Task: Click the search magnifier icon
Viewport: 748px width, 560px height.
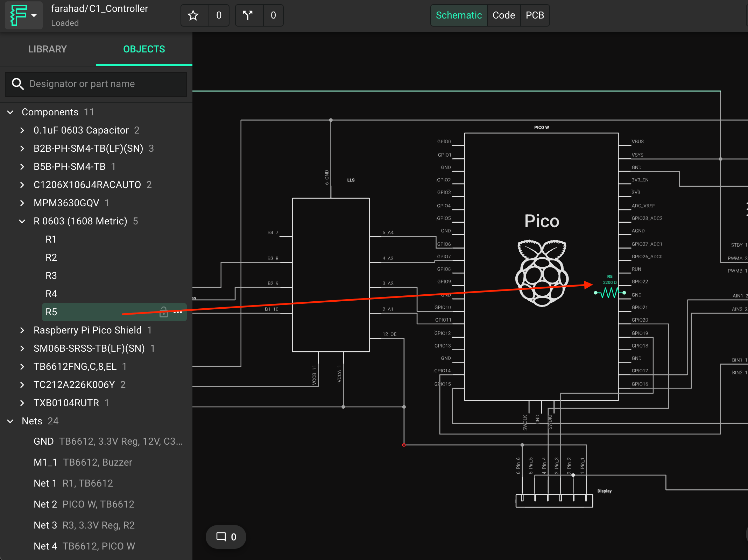Action: point(17,84)
